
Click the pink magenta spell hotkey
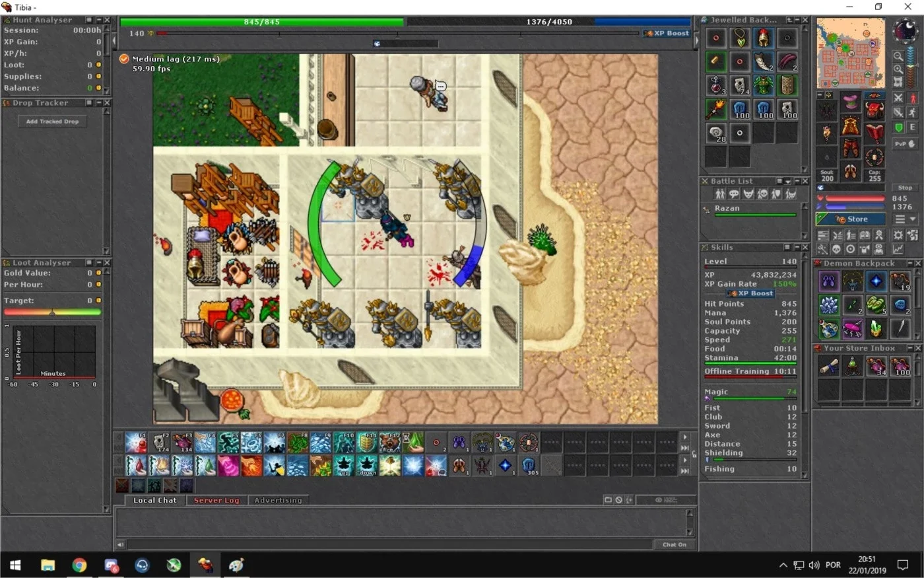pos(228,466)
